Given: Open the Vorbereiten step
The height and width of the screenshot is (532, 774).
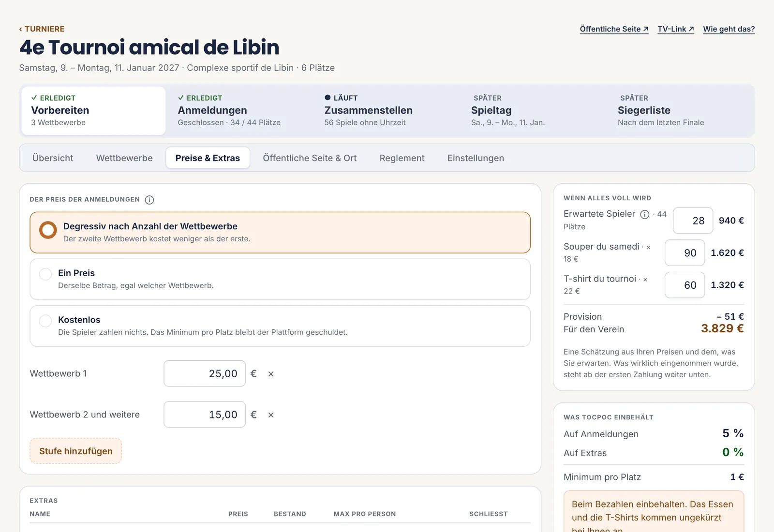Looking at the screenshot, I should tap(93, 111).
